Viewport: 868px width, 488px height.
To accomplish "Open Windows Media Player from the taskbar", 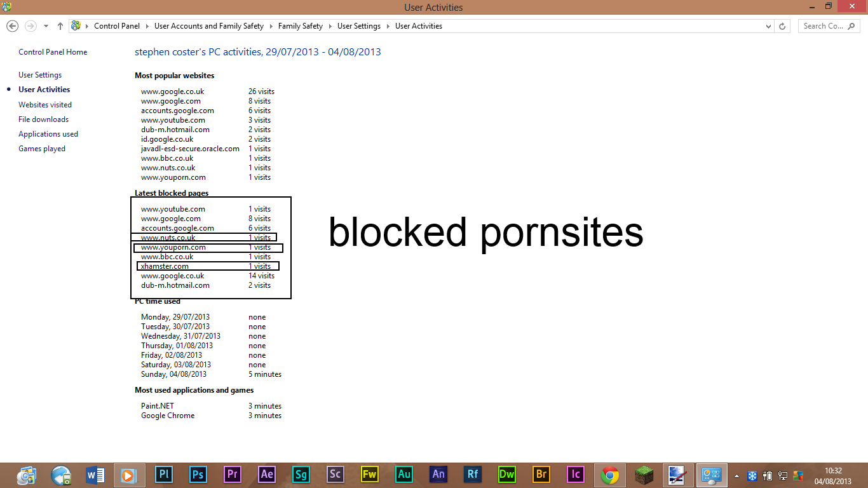I will coord(130,475).
